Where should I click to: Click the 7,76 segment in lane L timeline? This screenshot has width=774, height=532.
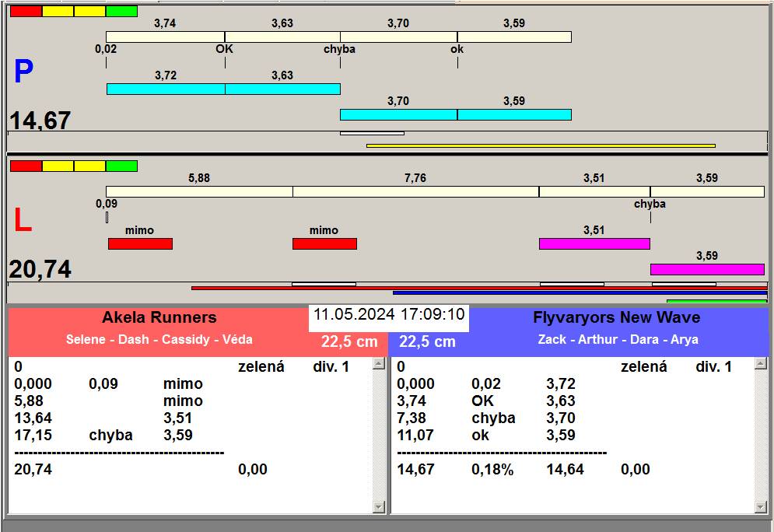[x=415, y=191]
